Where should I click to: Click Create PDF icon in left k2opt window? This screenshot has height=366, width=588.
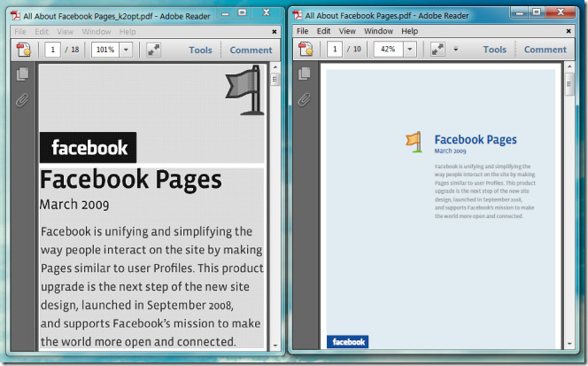coord(24,50)
